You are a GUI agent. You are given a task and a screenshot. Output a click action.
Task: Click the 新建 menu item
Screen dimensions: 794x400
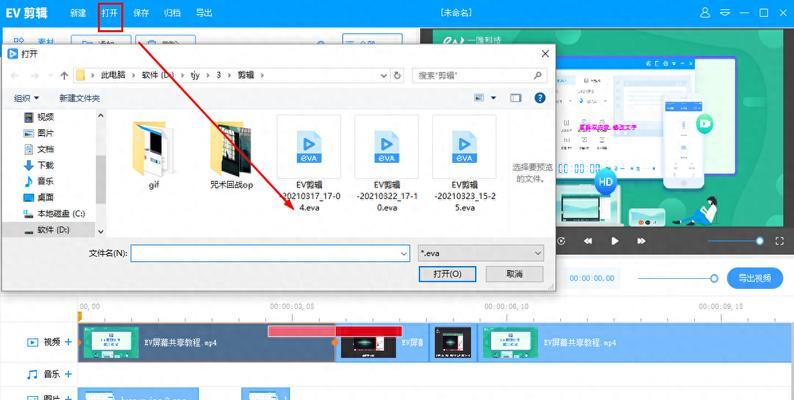click(78, 13)
